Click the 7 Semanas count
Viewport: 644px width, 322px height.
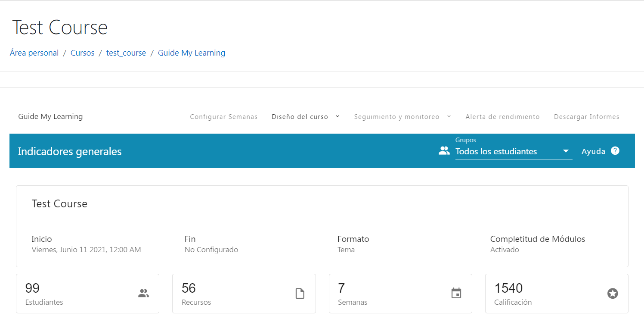[x=341, y=288]
